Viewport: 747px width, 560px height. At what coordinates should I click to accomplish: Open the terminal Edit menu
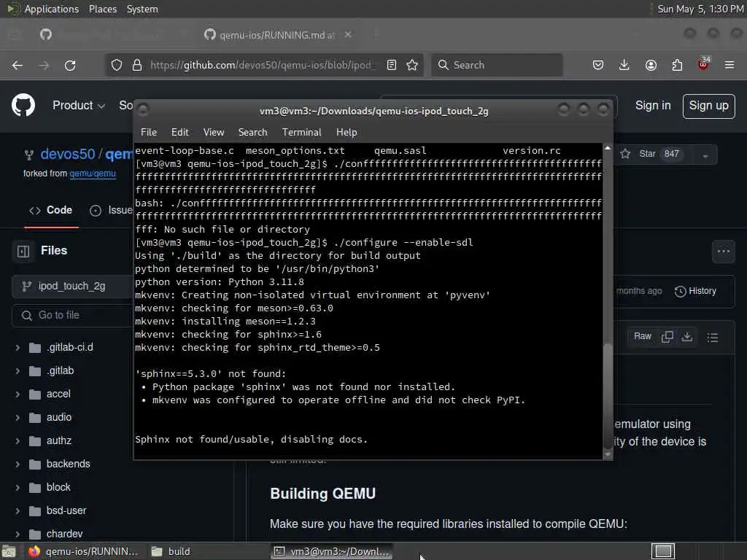179,133
